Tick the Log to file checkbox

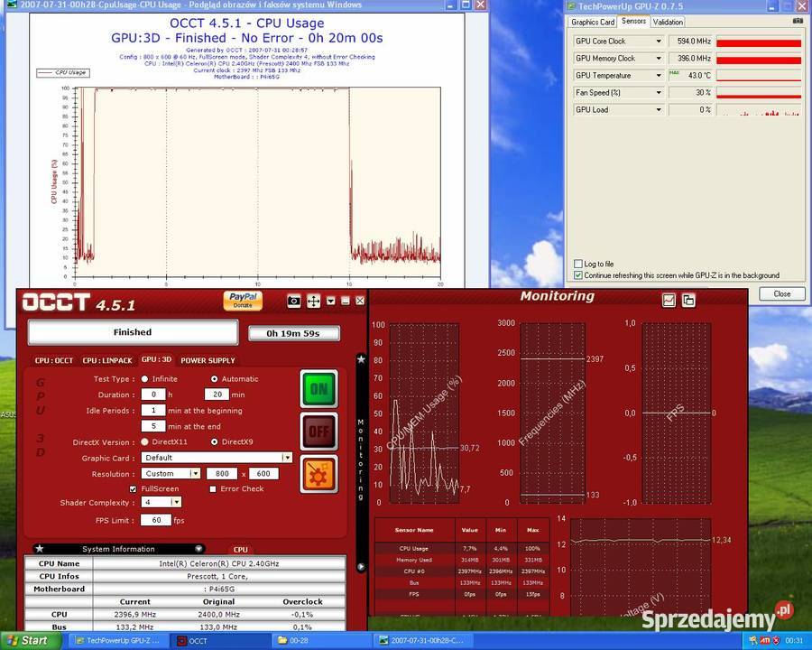tap(578, 265)
